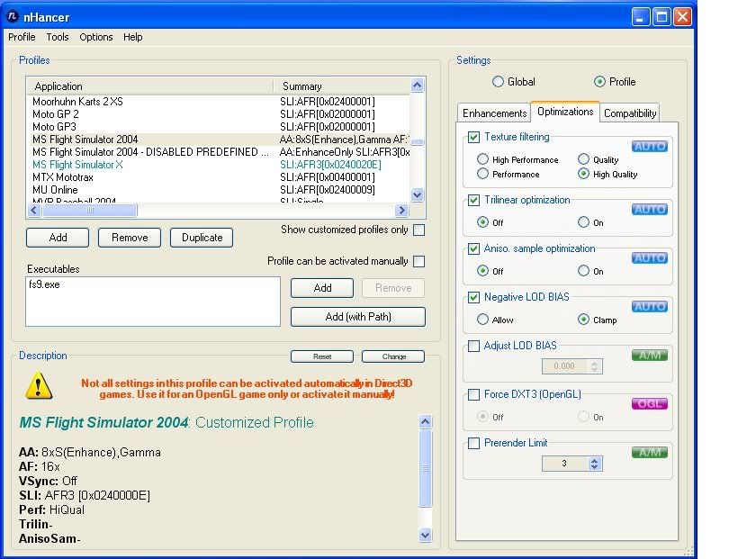Click the Add profile button
This screenshot has width=756, height=559.
58,238
